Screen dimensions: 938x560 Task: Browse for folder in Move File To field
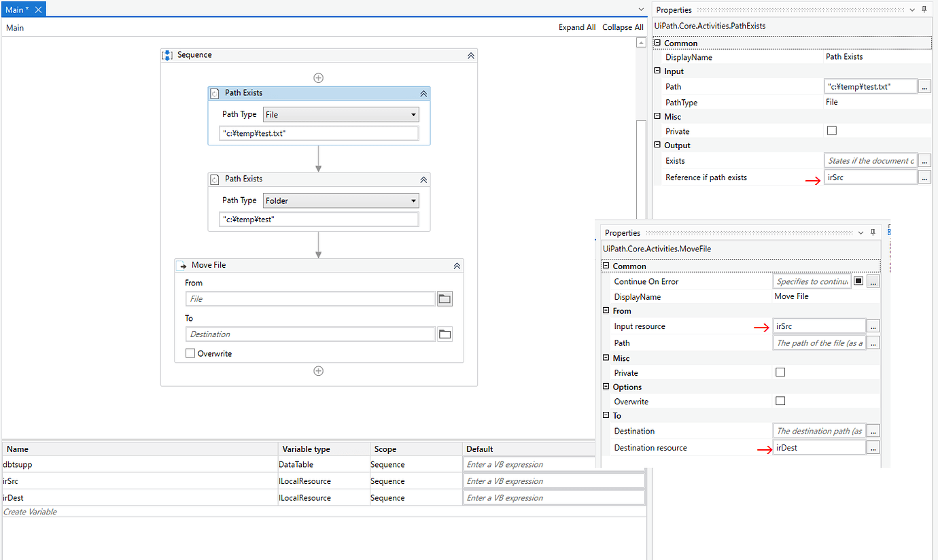pos(445,334)
